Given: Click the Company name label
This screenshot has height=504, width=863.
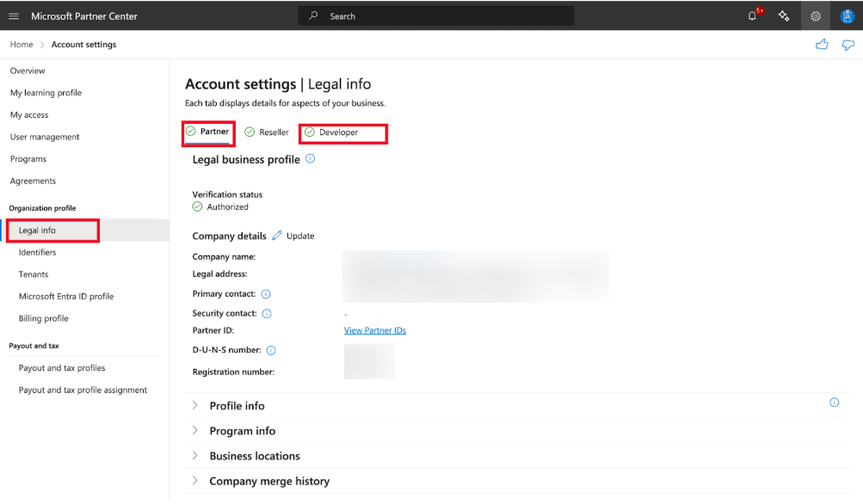Looking at the screenshot, I should click(224, 257).
